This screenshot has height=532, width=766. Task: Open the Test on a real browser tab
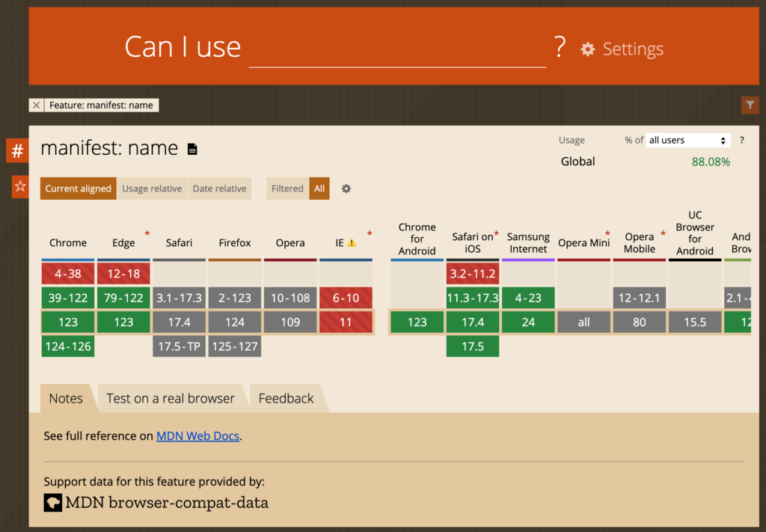(171, 399)
